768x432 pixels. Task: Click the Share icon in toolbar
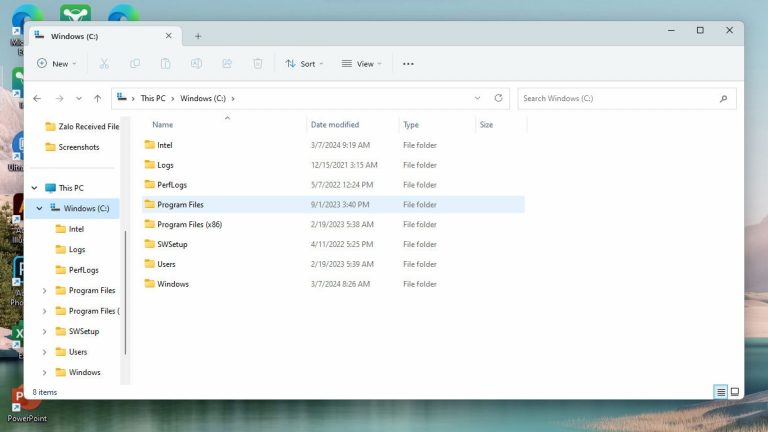pyautogui.click(x=227, y=63)
